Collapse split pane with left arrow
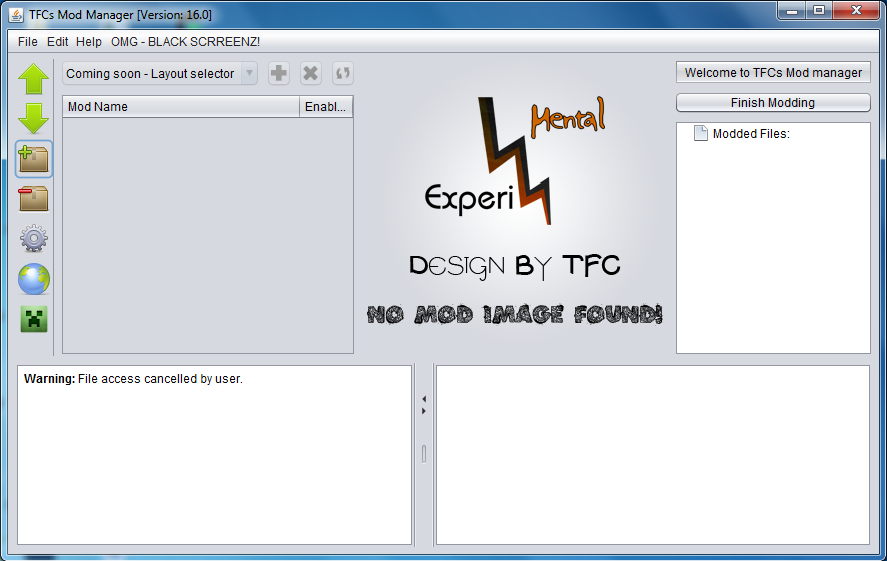Screen dimensions: 887x561 [x=424, y=398]
